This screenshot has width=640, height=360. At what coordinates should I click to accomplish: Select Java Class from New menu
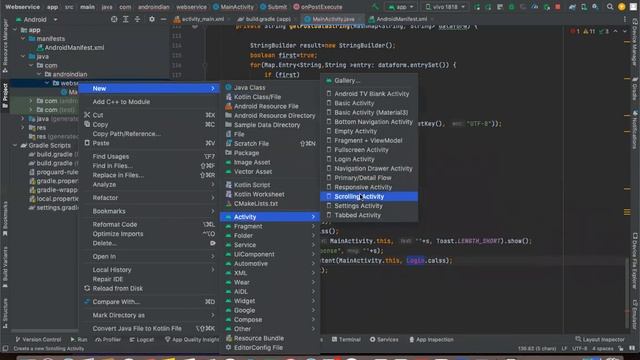coord(270,87)
